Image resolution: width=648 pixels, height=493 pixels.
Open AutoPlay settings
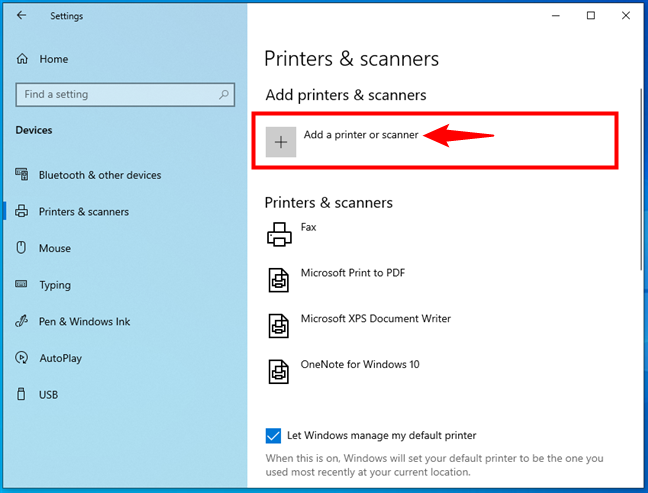pyautogui.click(x=61, y=358)
